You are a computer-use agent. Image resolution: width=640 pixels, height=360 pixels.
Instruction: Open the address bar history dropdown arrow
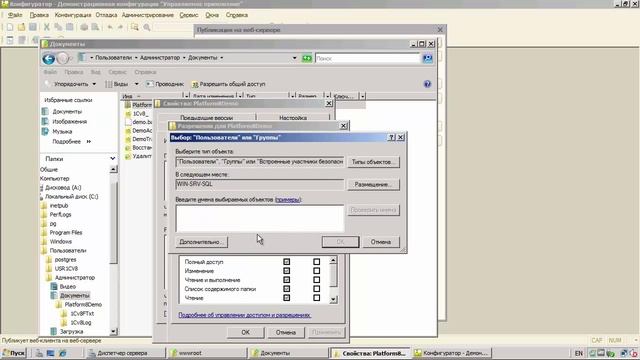pos(294,58)
